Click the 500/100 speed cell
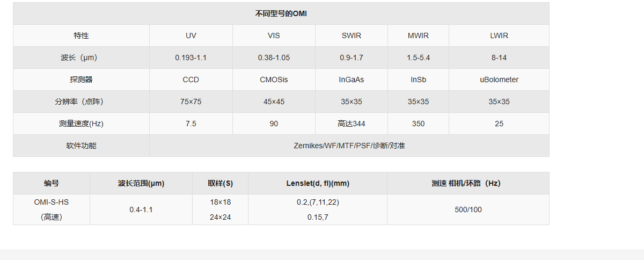 click(468, 210)
